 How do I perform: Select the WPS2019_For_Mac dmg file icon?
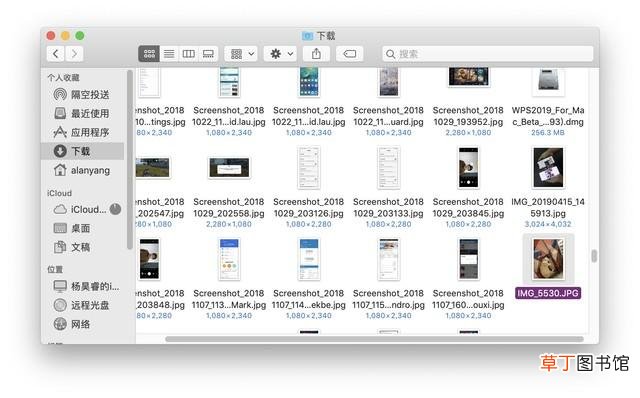(x=548, y=81)
